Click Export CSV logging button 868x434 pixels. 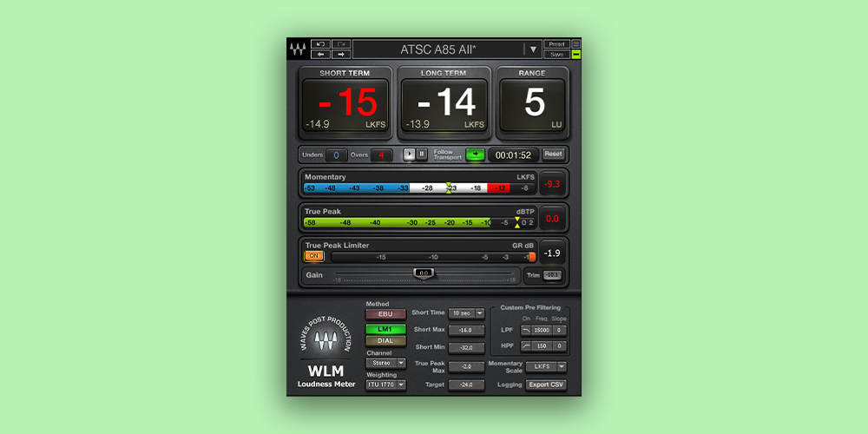coord(546,385)
